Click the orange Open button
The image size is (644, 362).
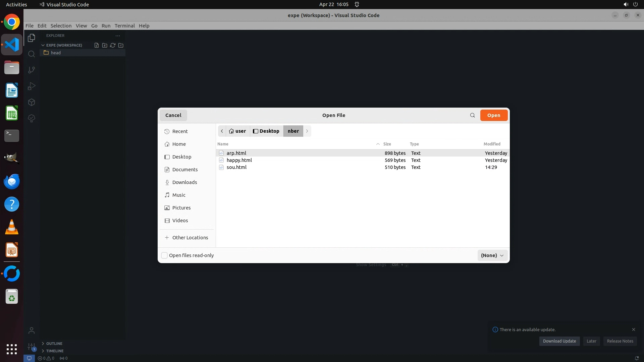pyautogui.click(x=493, y=115)
